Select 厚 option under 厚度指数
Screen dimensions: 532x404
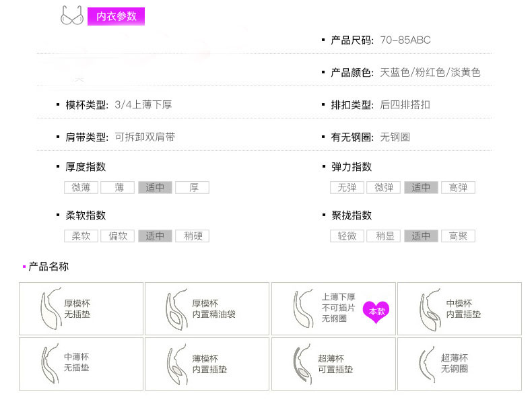193,188
